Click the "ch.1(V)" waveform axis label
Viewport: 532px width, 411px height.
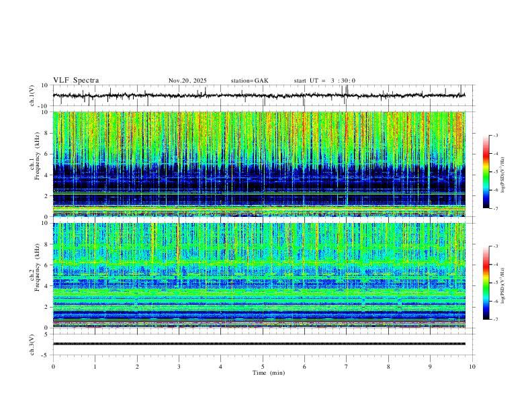click(32, 95)
